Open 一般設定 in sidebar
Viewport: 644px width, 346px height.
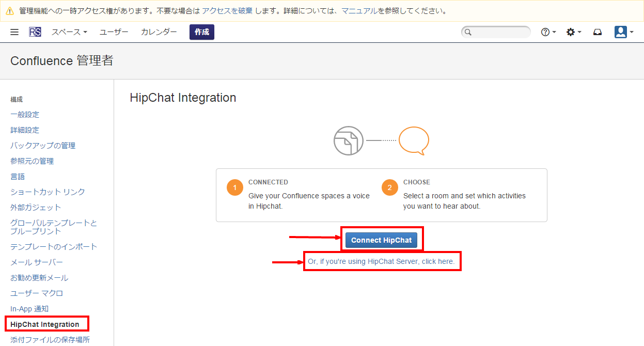25,115
